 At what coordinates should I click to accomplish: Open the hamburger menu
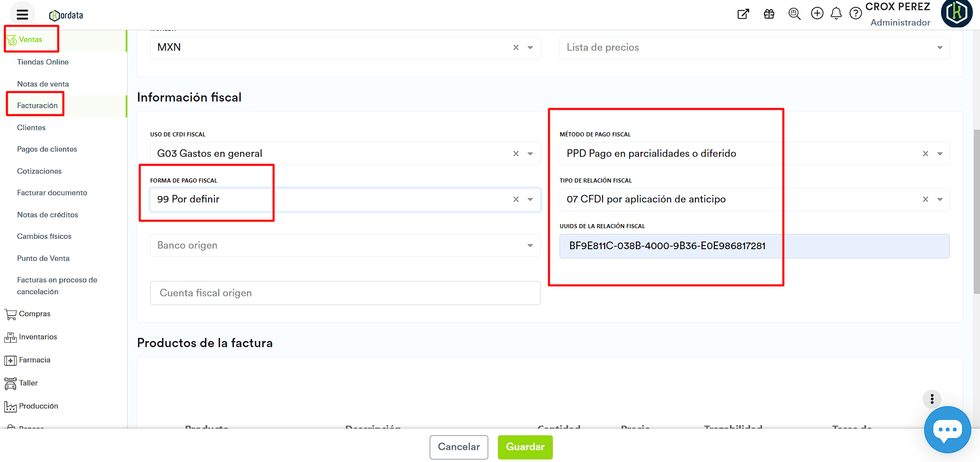(22, 14)
